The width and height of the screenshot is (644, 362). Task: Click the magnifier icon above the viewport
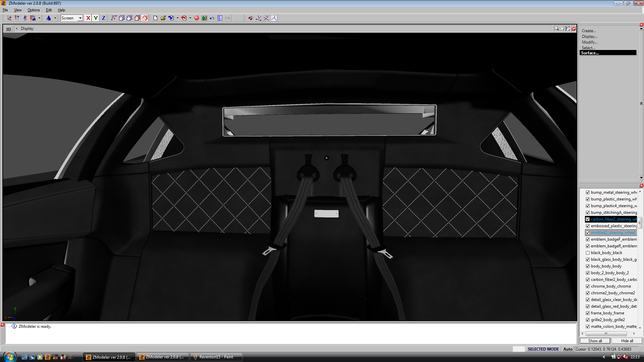point(556,28)
